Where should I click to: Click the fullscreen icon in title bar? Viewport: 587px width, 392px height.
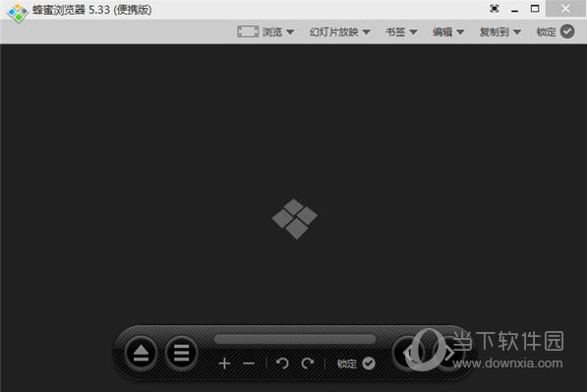pyautogui.click(x=495, y=9)
